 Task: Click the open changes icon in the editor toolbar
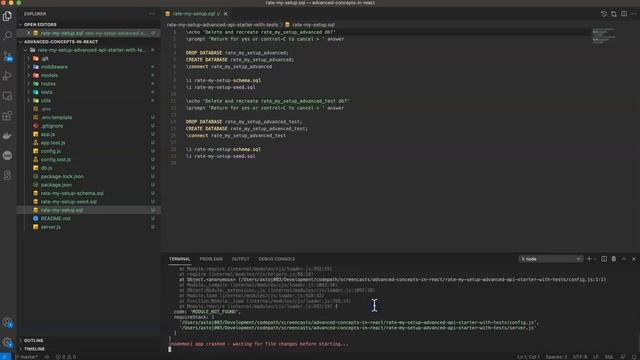[614, 14]
